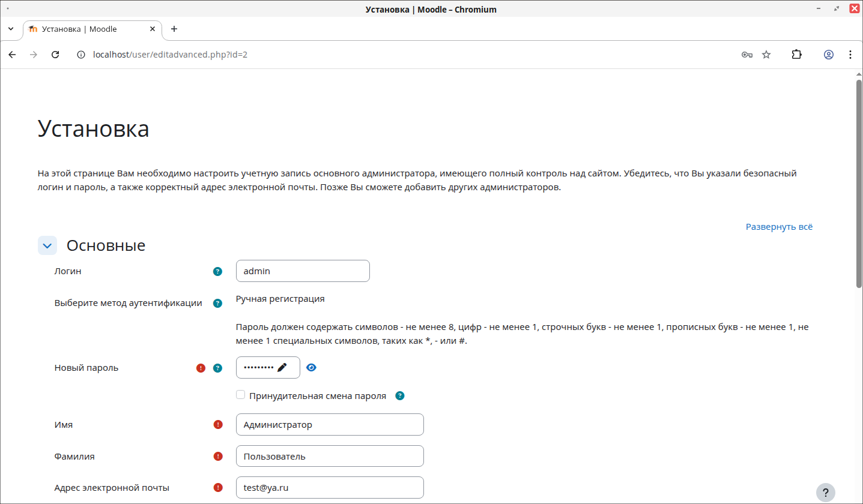This screenshot has height=504, width=863.
Task: Select the Установка | Moodle tab
Action: pos(90,29)
